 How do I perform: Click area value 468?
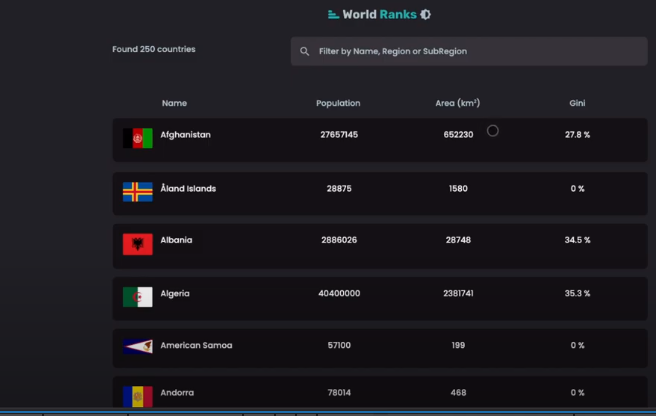[x=458, y=393]
